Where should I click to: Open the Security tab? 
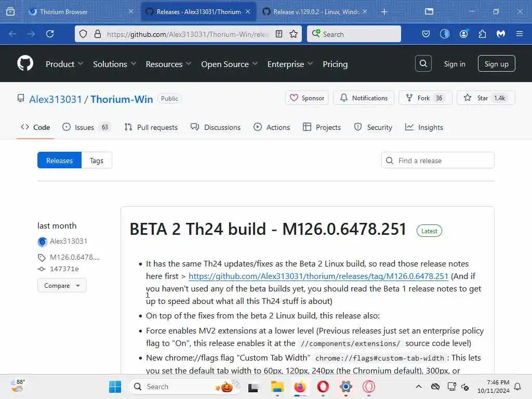(373, 127)
